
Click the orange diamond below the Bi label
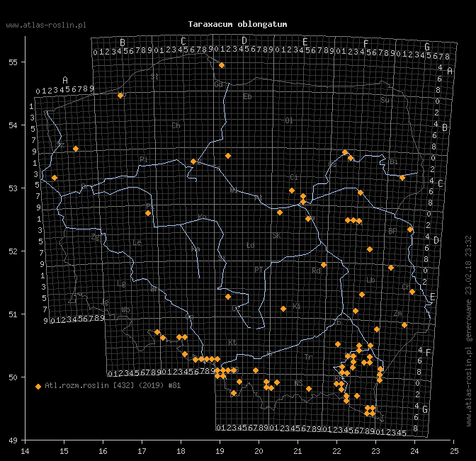[x=402, y=178]
